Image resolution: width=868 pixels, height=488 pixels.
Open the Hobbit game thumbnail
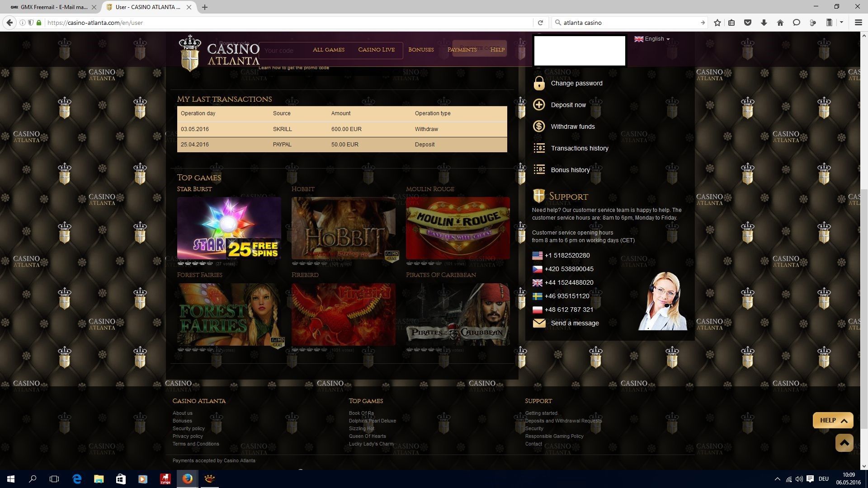coord(344,228)
